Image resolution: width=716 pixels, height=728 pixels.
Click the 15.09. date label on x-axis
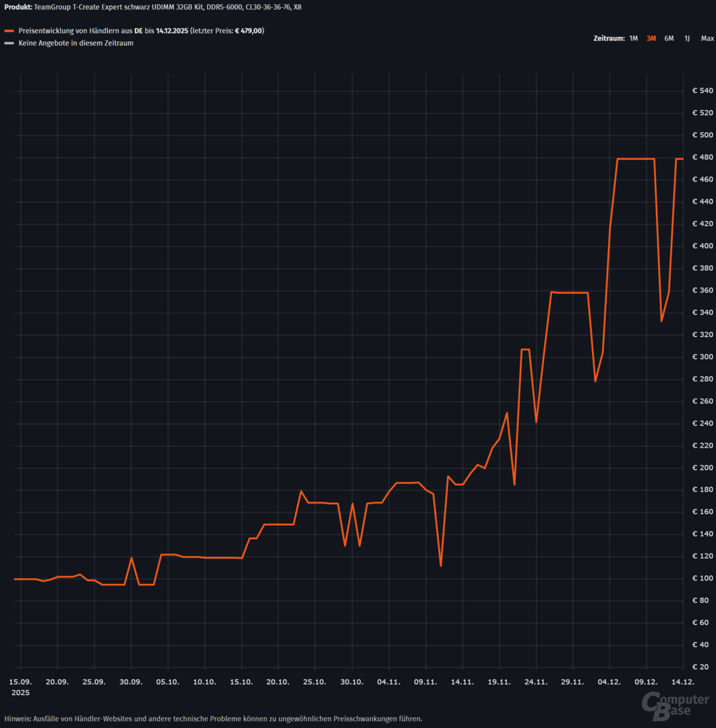(20, 682)
